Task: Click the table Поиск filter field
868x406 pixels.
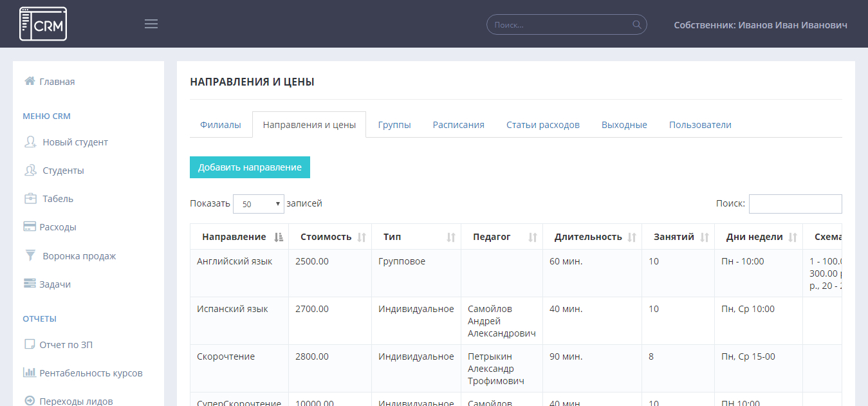Action: pyautogui.click(x=795, y=204)
